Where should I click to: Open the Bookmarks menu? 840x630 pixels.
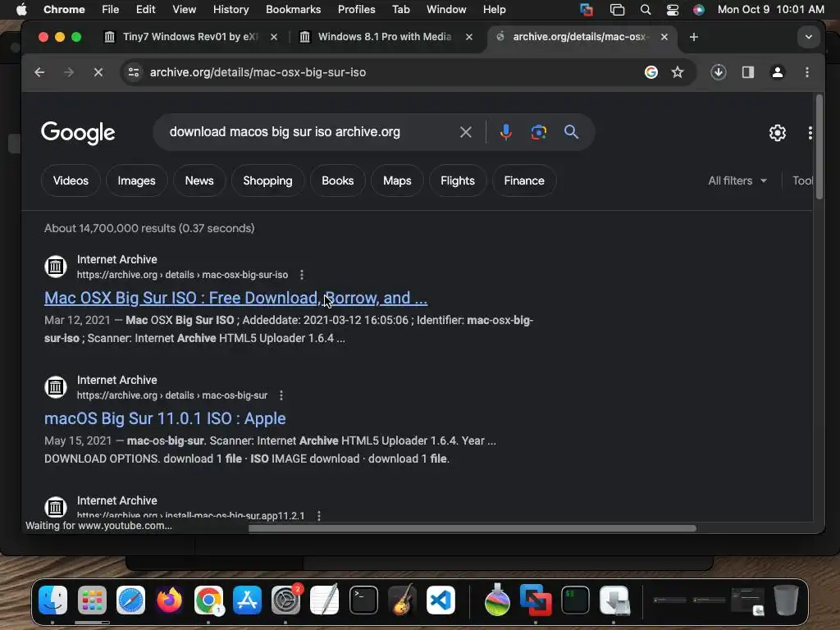pyautogui.click(x=293, y=10)
